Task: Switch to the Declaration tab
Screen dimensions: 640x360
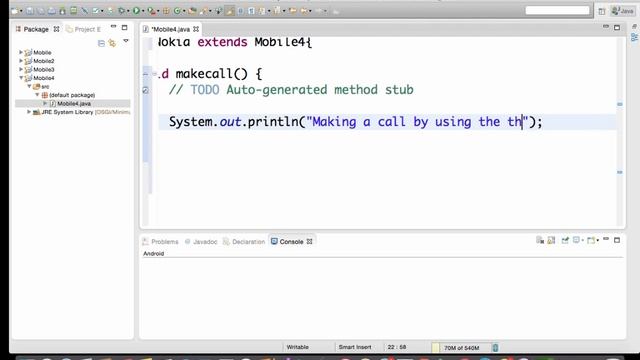Action: [x=244, y=242]
